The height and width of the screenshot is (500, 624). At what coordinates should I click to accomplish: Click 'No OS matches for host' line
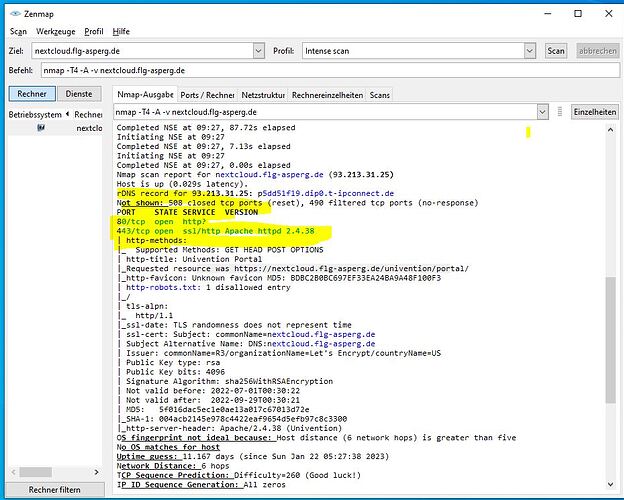[x=168, y=447]
